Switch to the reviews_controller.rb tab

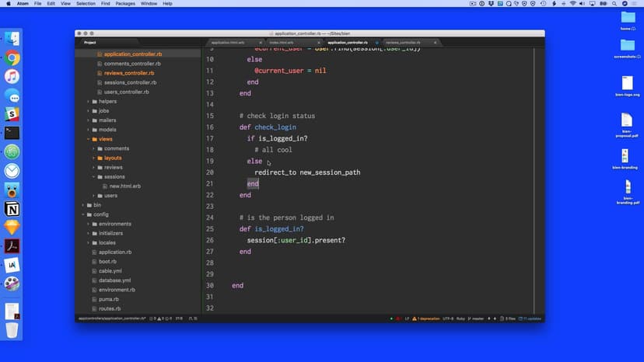point(403,43)
